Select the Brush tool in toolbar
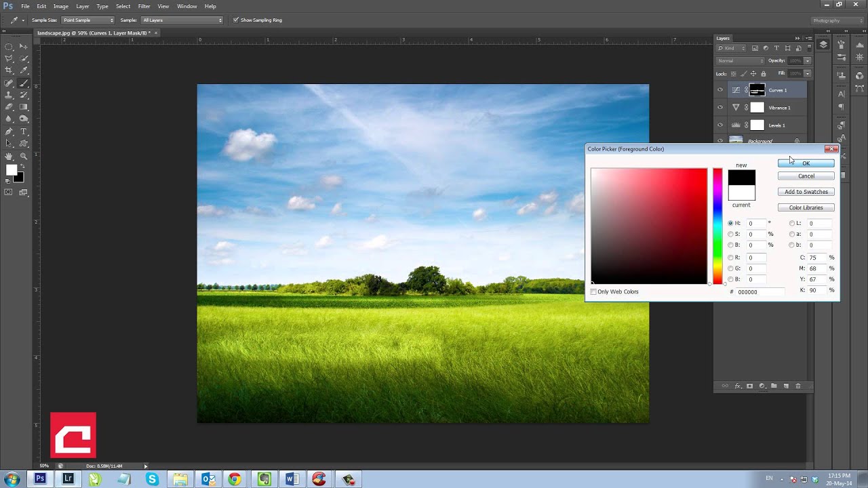This screenshot has width=868, height=488. click(24, 83)
